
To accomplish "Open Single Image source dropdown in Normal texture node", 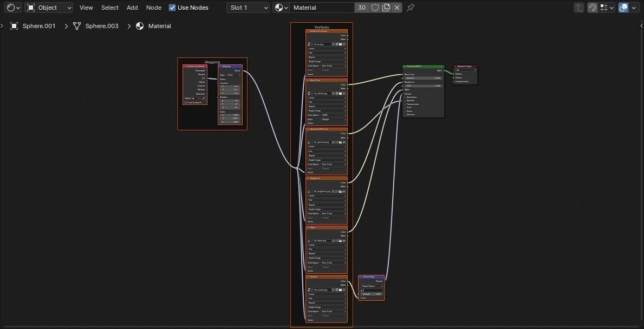I will point(327,307).
